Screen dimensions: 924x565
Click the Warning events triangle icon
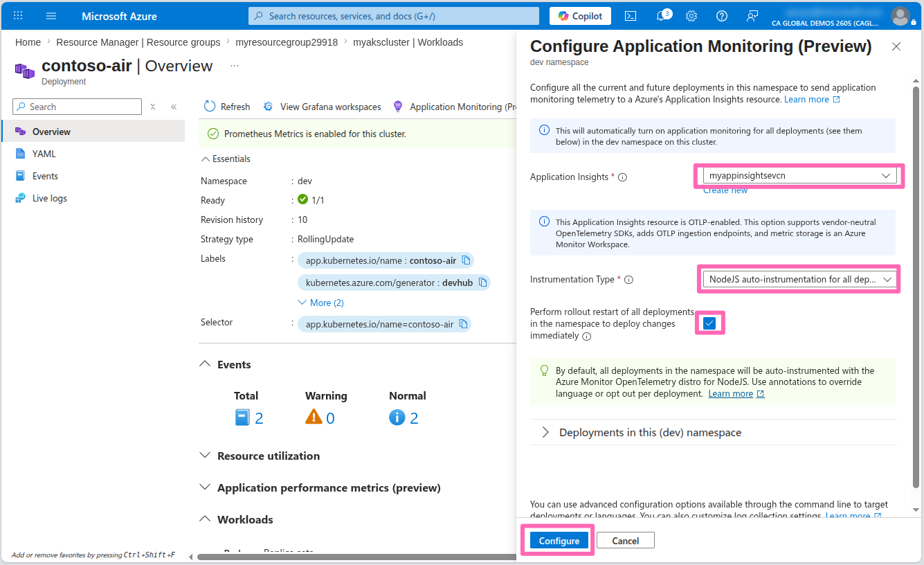[x=314, y=417]
